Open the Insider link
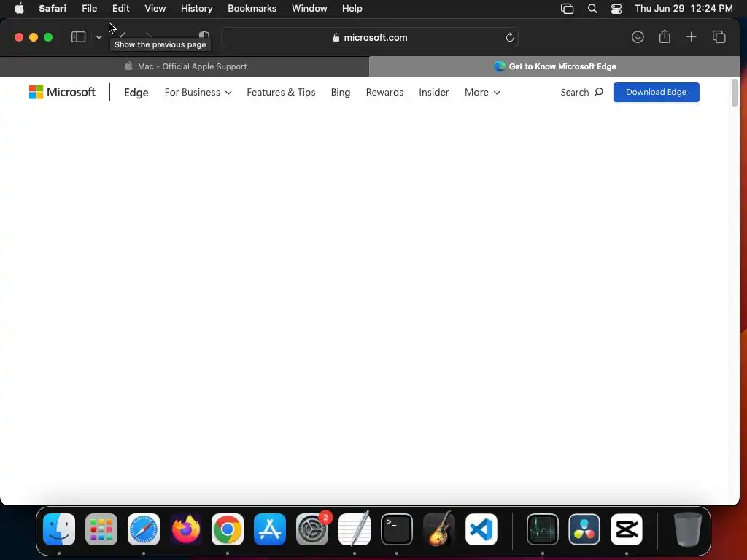The image size is (747, 560). click(x=434, y=93)
